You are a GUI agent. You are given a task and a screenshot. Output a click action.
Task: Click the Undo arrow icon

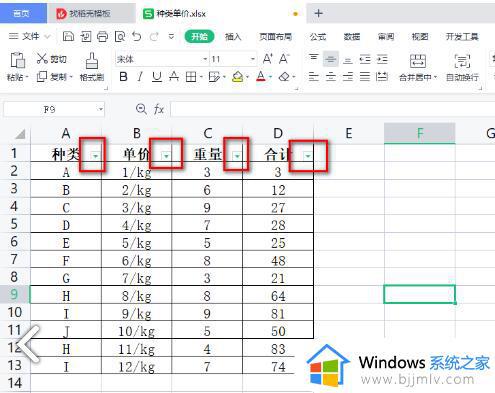(x=136, y=36)
